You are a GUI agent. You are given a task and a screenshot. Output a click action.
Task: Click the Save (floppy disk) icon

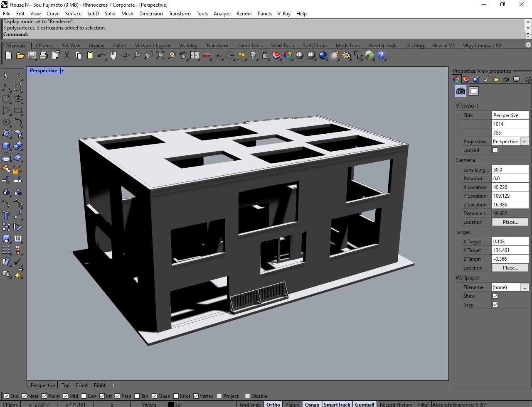coord(32,55)
